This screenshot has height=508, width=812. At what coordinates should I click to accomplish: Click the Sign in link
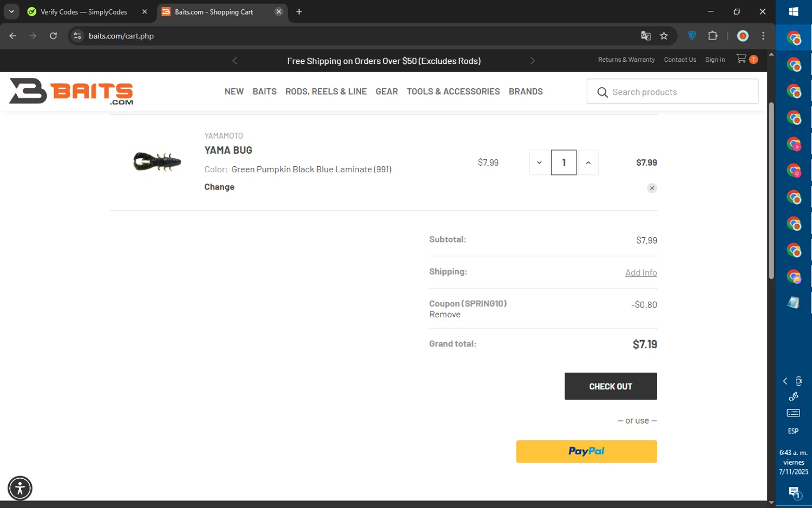tap(715, 60)
